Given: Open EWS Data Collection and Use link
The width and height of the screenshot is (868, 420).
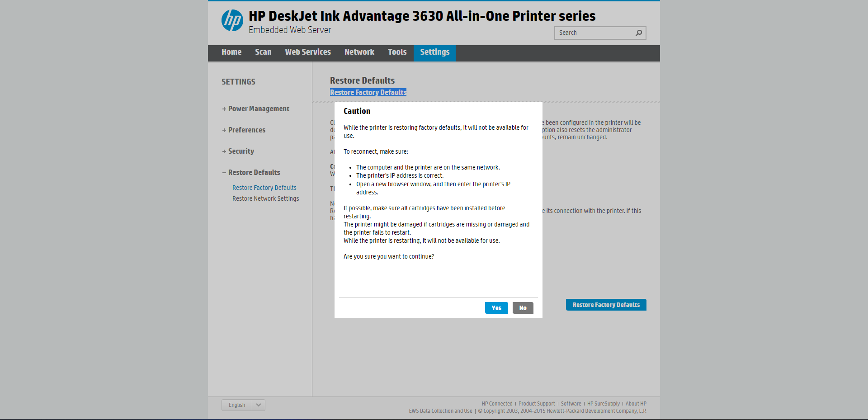Looking at the screenshot, I should (440, 411).
